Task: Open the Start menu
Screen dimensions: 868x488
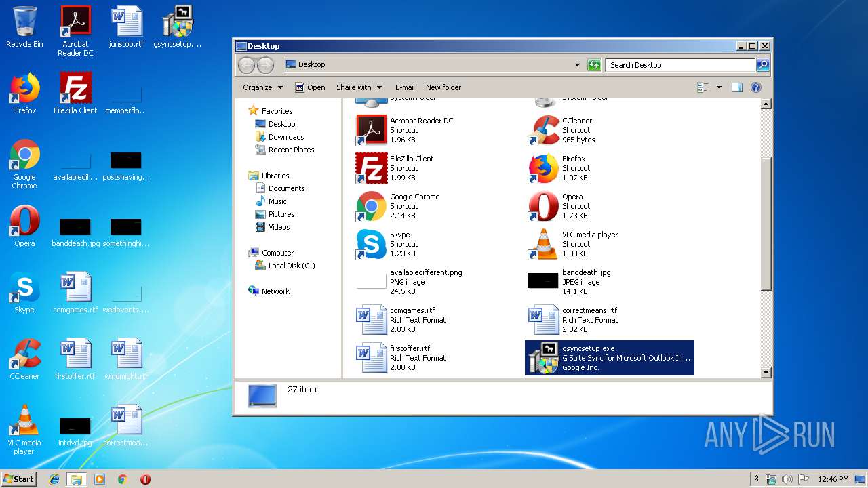Action: pos(19,479)
